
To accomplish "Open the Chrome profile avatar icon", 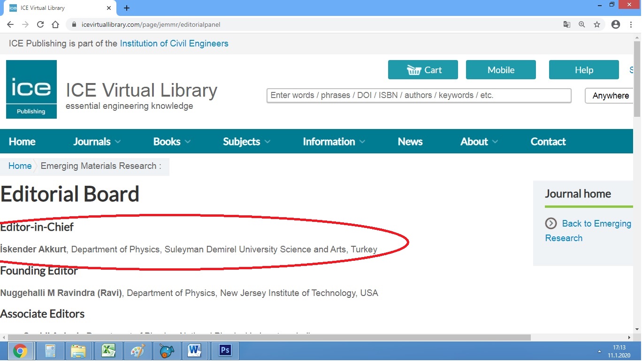I will point(616,24).
